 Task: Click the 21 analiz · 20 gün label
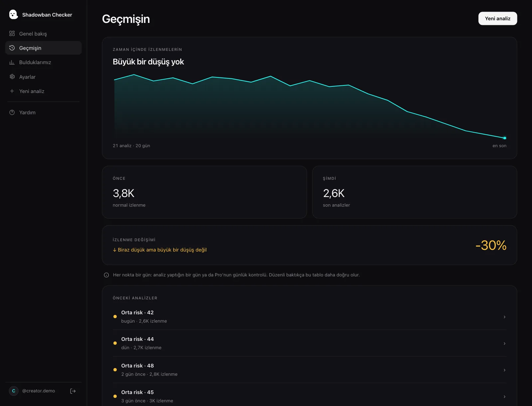tap(131, 146)
